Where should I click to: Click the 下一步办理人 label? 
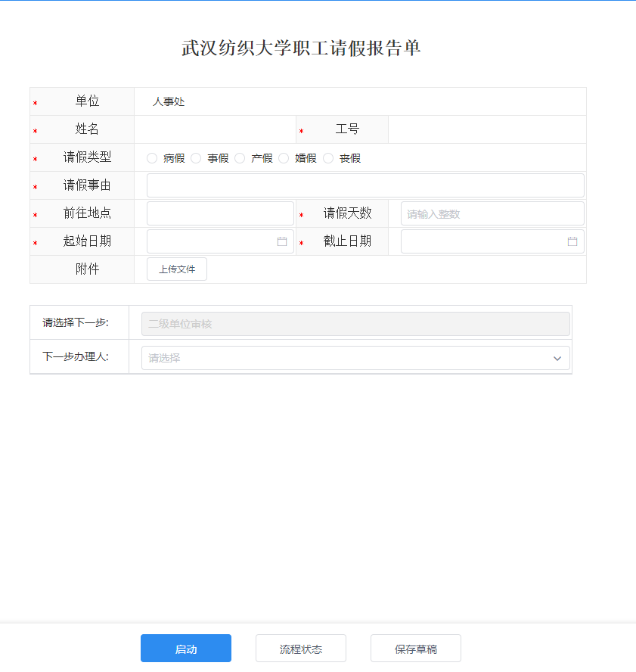coord(76,356)
